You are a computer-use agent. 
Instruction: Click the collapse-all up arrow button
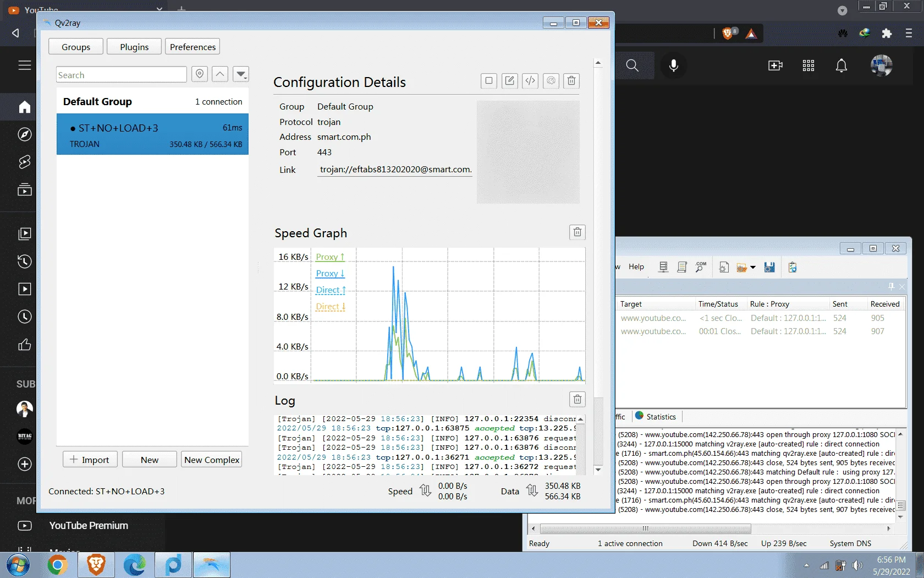pos(220,74)
